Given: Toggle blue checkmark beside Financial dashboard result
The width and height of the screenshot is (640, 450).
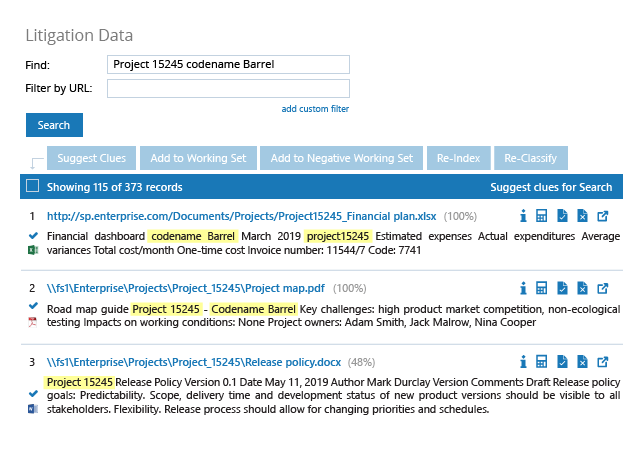Looking at the screenshot, I should click(33, 236).
